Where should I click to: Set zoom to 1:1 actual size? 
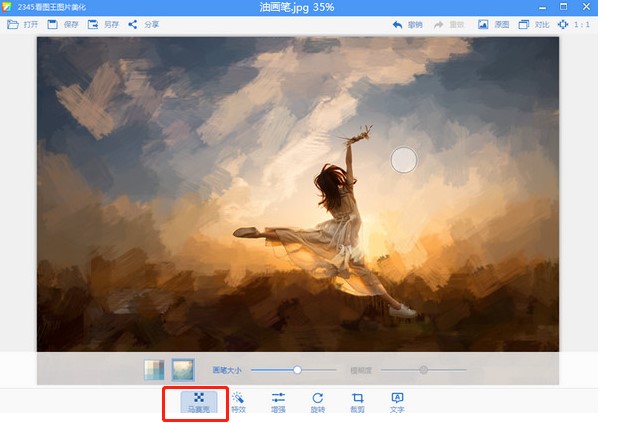[576, 23]
